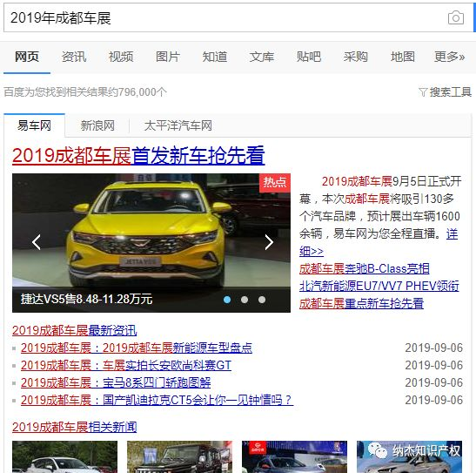Click date beside 宝马8系四门轿跑图解 headline

click(x=434, y=382)
